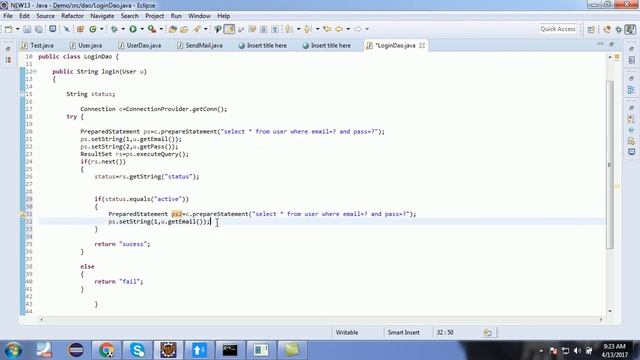This screenshot has width=640, height=360.
Task: Open the File menu
Action: 8,16
